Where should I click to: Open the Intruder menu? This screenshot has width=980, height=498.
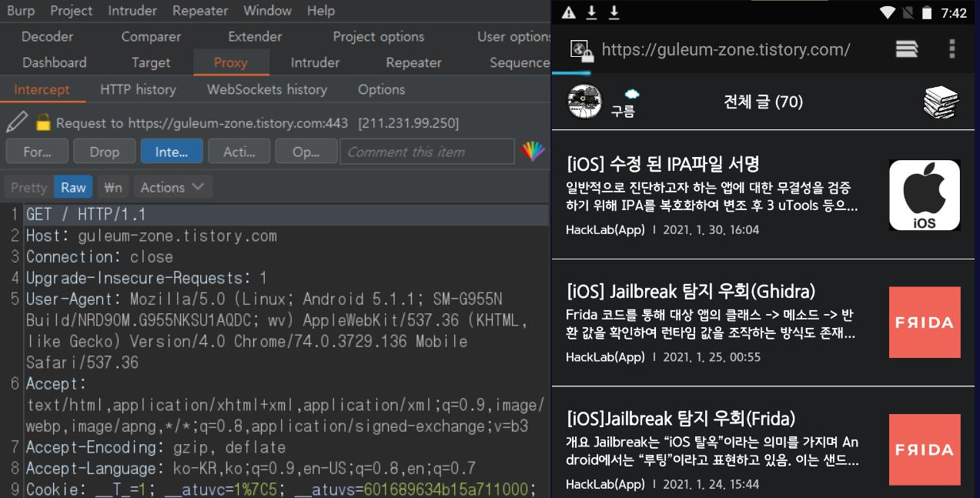pyautogui.click(x=132, y=11)
